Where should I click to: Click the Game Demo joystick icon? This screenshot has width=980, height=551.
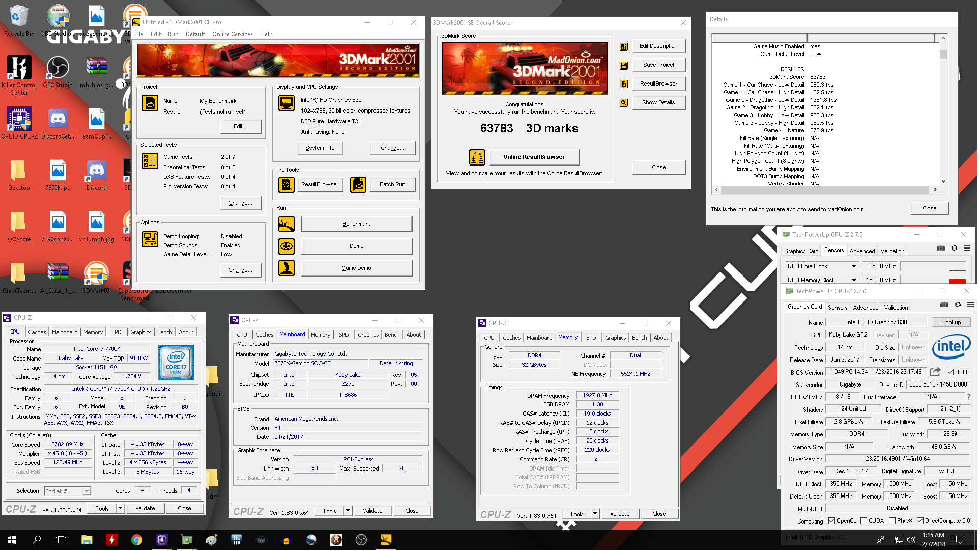(287, 268)
